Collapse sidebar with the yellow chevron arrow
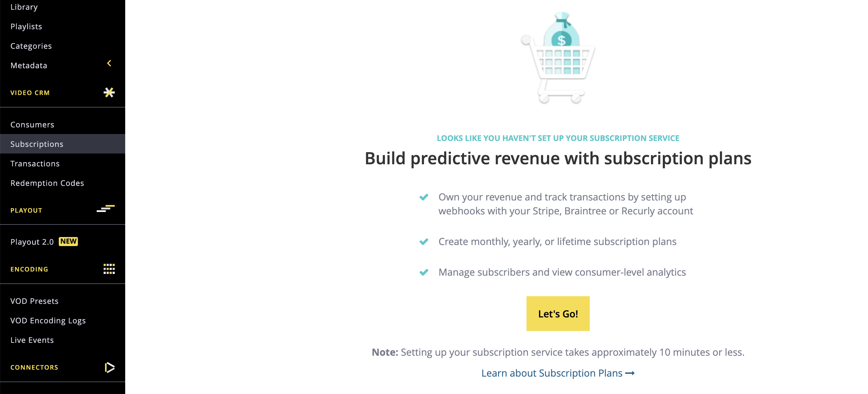Image resolution: width=868 pixels, height=394 pixels. tap(109, 63)
